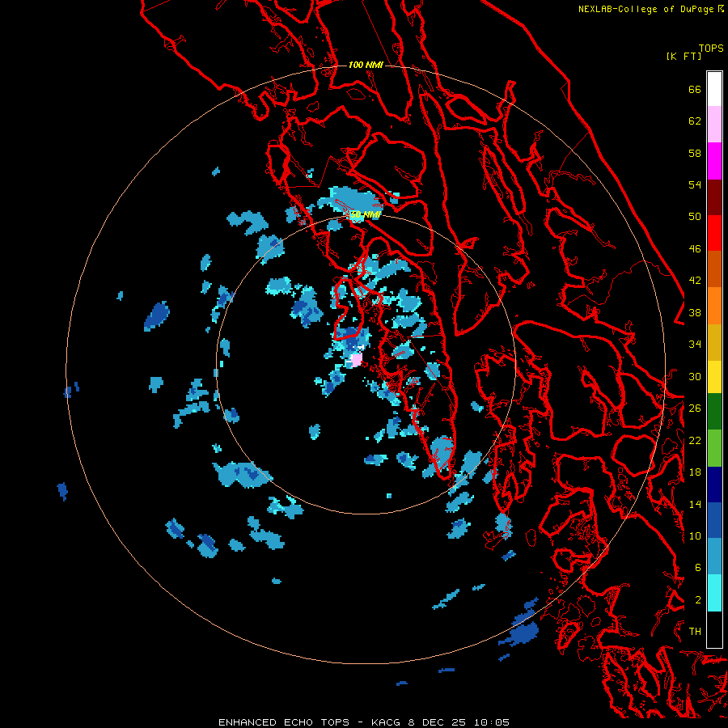Click the 34 legend value
Screen dimensions: 728x728
coord(695,344)
